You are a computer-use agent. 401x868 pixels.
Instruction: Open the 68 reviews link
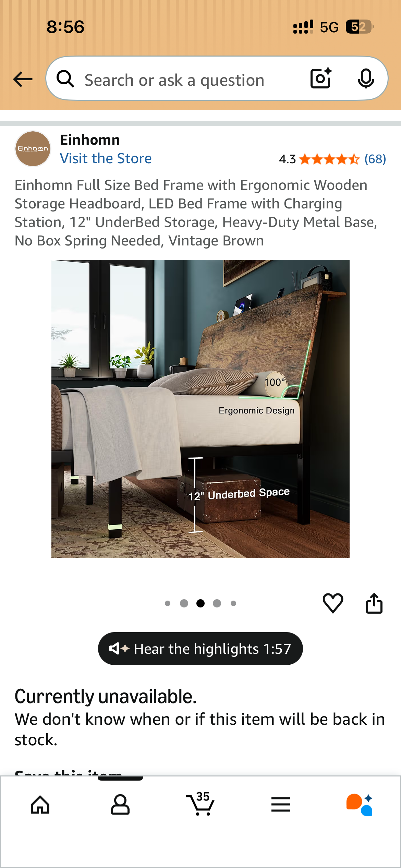click(x=375, y=159)
